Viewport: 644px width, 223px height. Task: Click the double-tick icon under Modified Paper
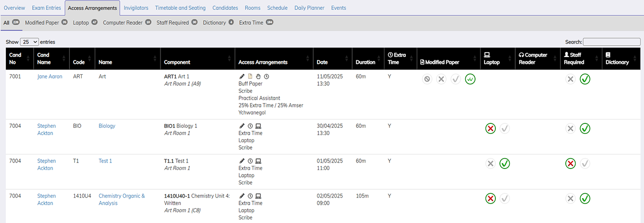[470, 79]
